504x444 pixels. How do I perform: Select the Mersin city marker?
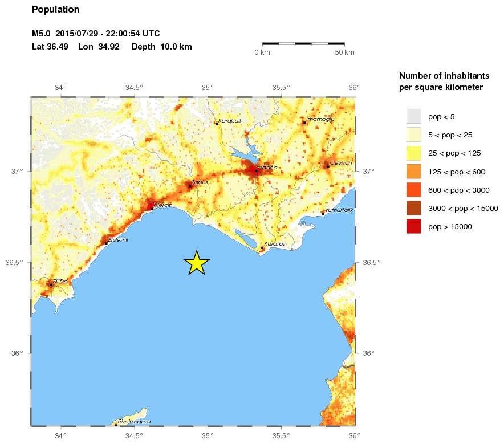(151, 208)
